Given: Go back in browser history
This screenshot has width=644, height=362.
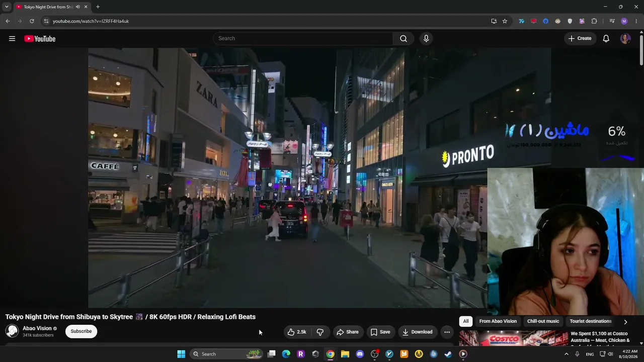Looking at the screenshot, I should (8, 21).
